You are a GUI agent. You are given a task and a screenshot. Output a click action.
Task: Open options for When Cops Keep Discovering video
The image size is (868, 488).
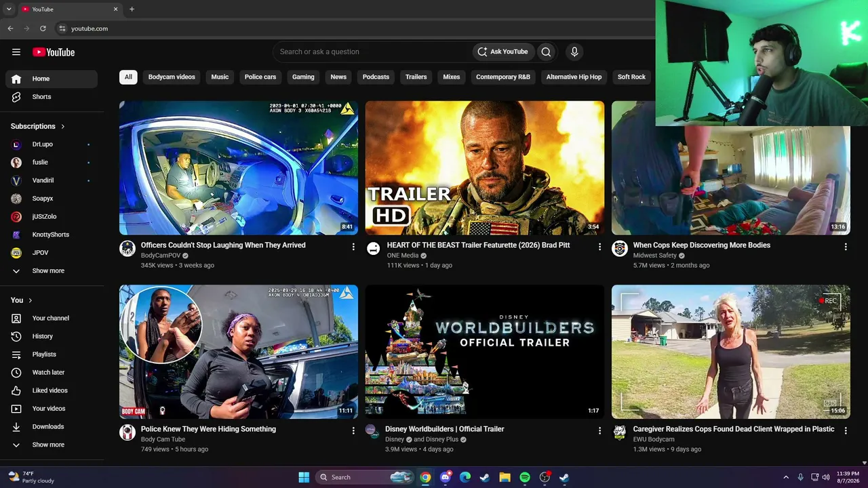coord(846,247)
